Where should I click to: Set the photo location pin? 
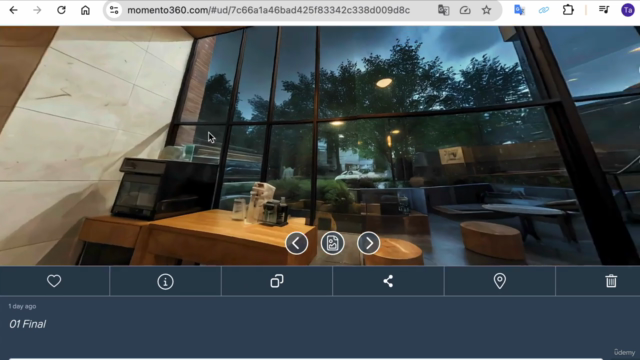tap(500, 281)
